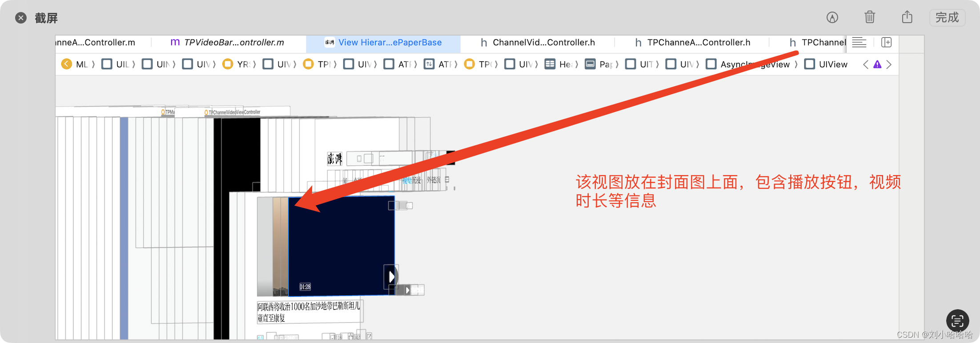Toggle the editor options lines icon
This screenshot has width=980, height=343.
click(x=859, y=42)
